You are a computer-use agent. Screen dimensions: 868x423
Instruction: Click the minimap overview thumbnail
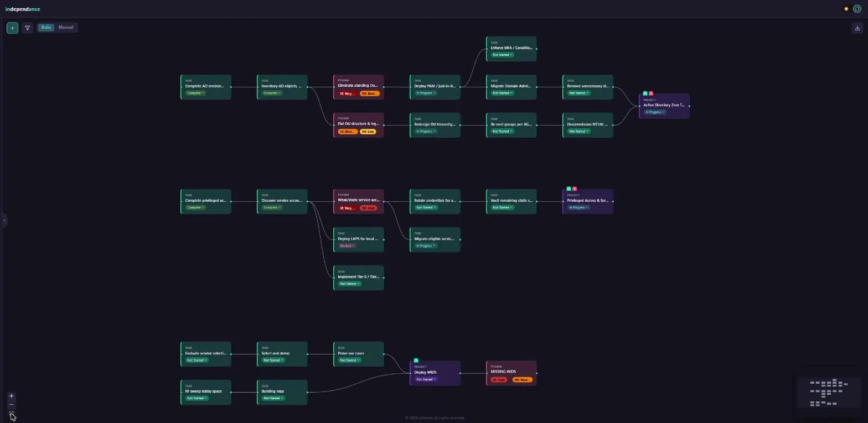coord(829,392)
